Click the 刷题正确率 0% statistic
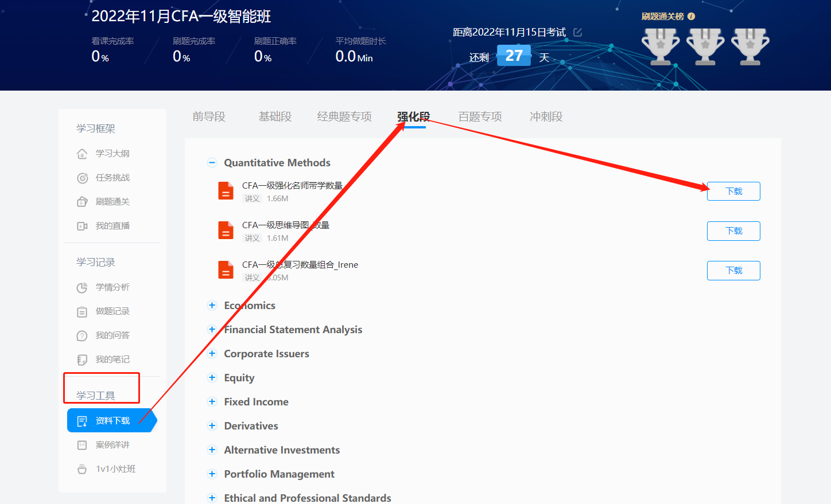The width and height of the screenshot is (831, 504). pos(275,50)
